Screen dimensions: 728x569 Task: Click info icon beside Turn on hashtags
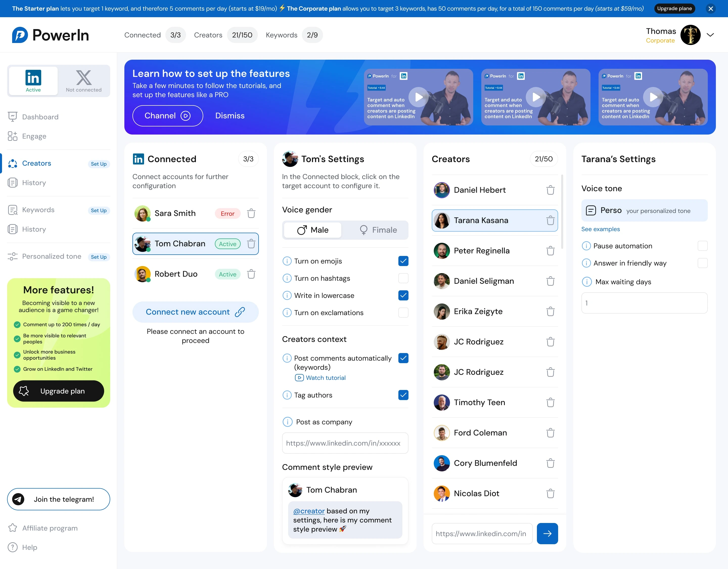(x=287, y=278)
